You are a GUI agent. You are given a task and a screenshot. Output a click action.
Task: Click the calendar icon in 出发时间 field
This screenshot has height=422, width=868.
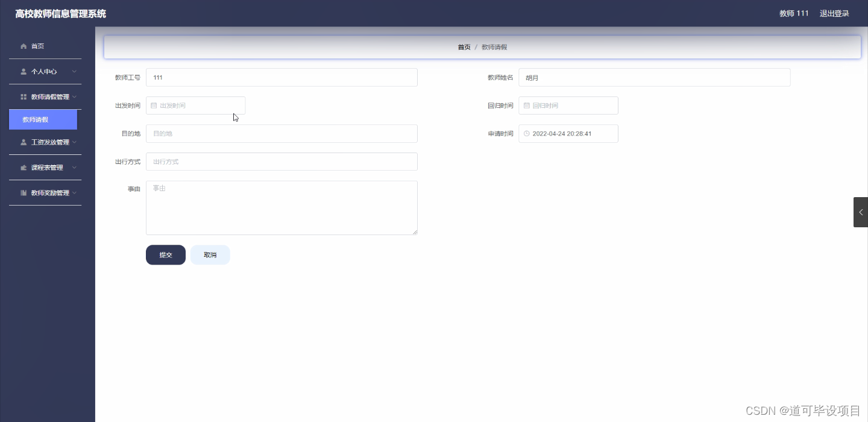154,105
